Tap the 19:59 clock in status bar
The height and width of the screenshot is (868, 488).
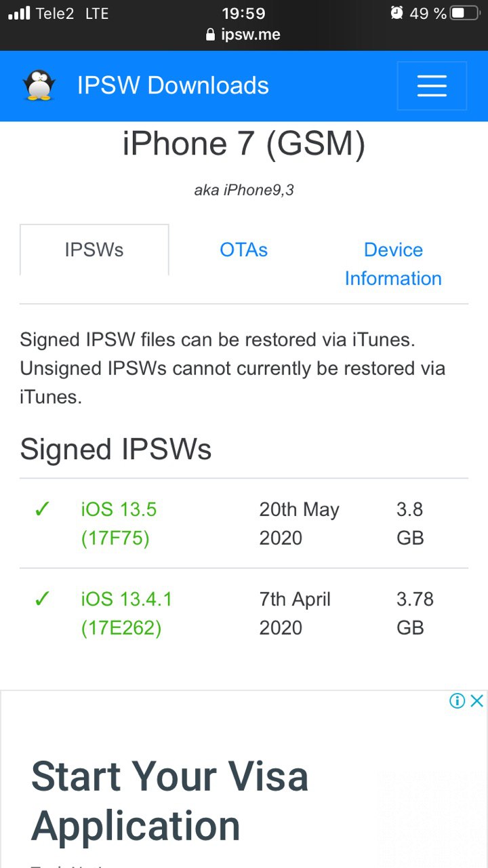[x=244, y=13]
